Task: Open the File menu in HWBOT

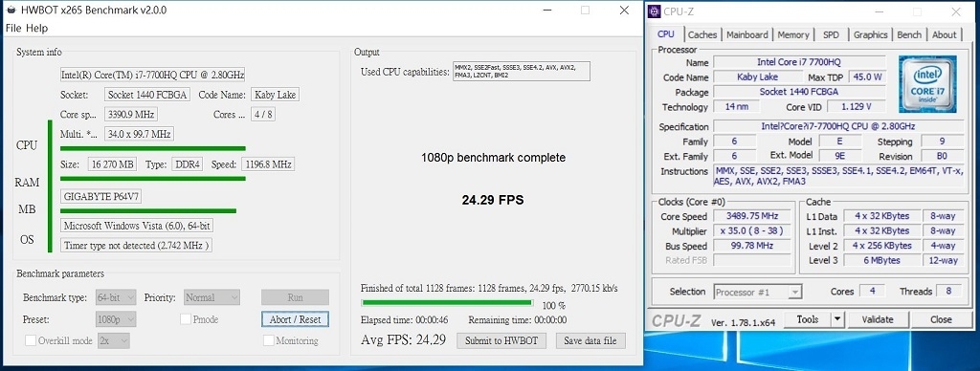Action: (13, 28)
